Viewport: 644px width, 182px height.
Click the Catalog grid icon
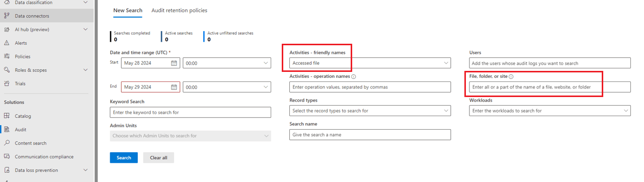pyautogui.click(x=7, y=116)
